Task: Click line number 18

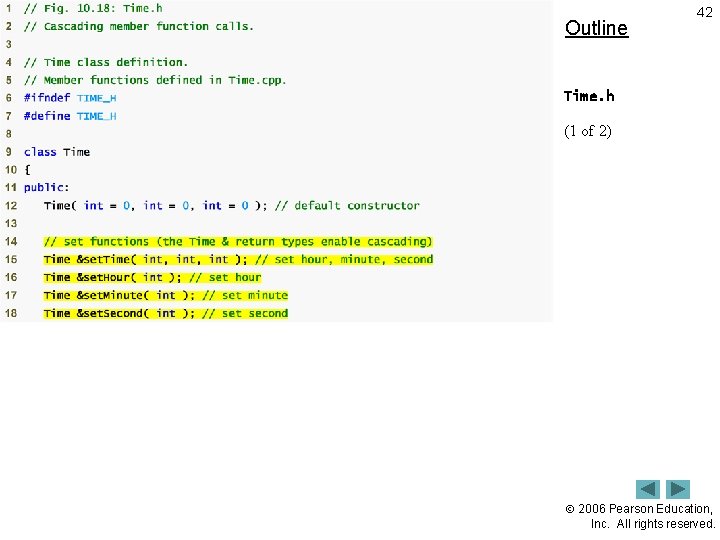Action: click(11, 313)
